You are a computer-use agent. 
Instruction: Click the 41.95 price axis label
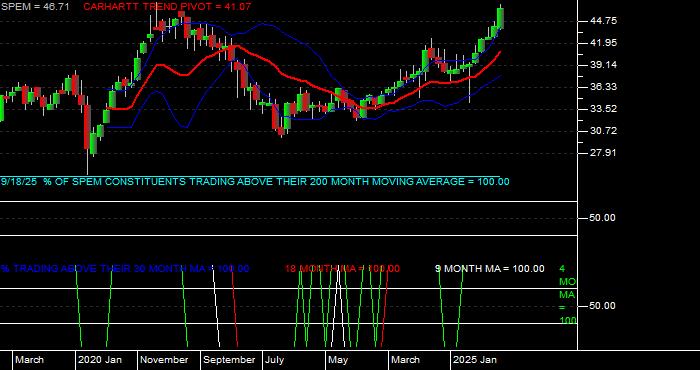pos(603,43)
